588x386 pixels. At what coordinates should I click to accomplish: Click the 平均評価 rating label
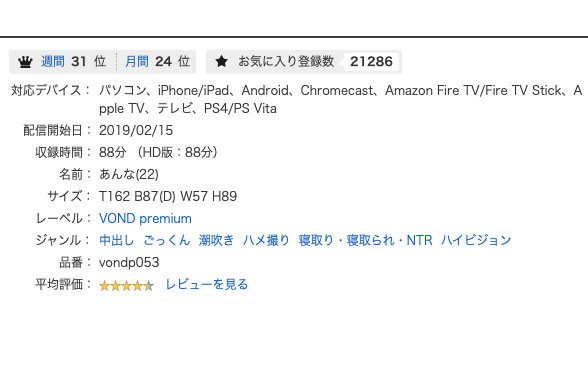point(59,284)
